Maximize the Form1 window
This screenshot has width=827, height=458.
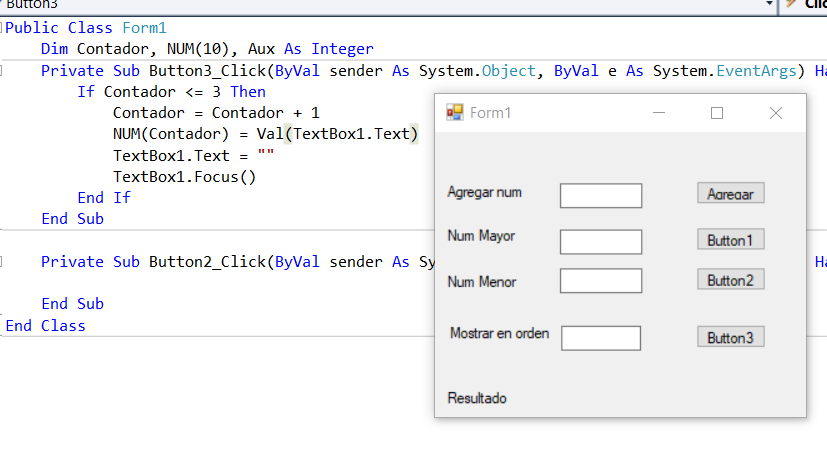pos(717,113)
